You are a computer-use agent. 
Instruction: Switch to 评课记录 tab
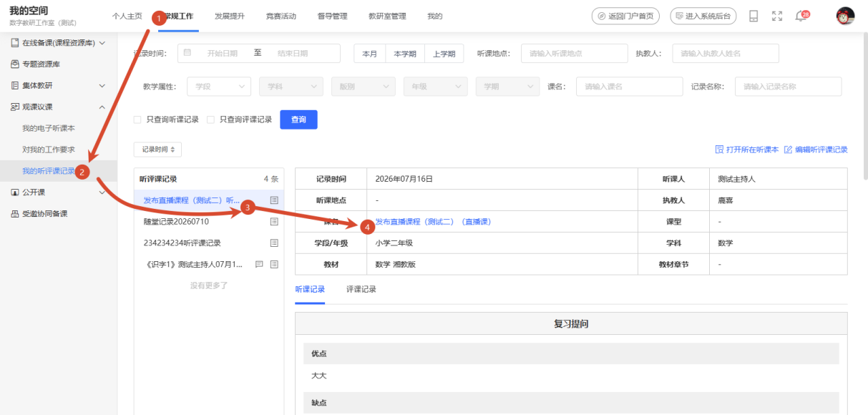(x=361, y=289)
